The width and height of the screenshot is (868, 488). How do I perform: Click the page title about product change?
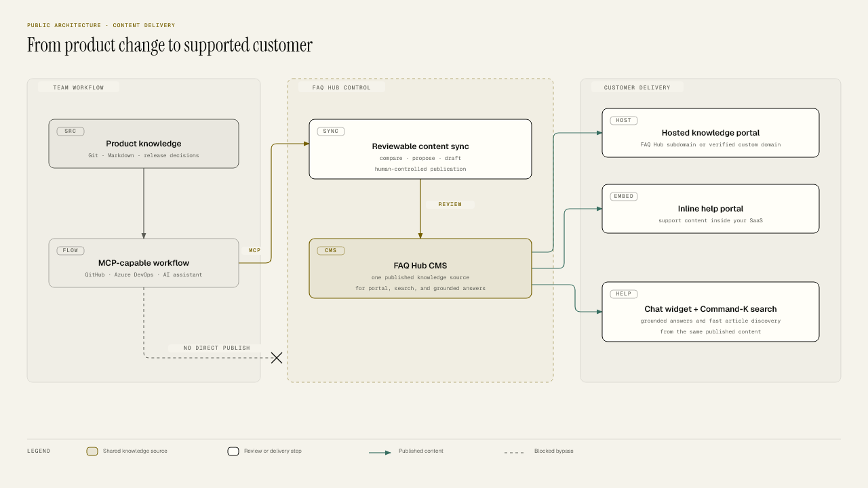tap(170, 45)
